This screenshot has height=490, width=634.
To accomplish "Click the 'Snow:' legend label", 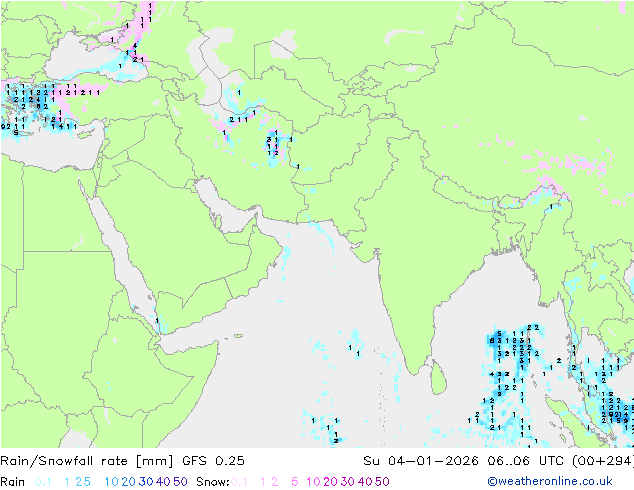I will pyautogui.click(x=213, y=482).
